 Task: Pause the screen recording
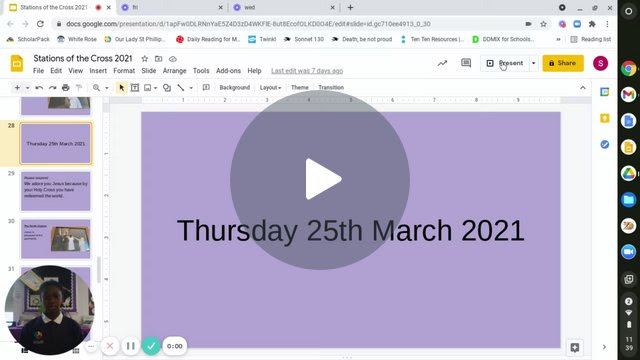click(x=131, y=346)
